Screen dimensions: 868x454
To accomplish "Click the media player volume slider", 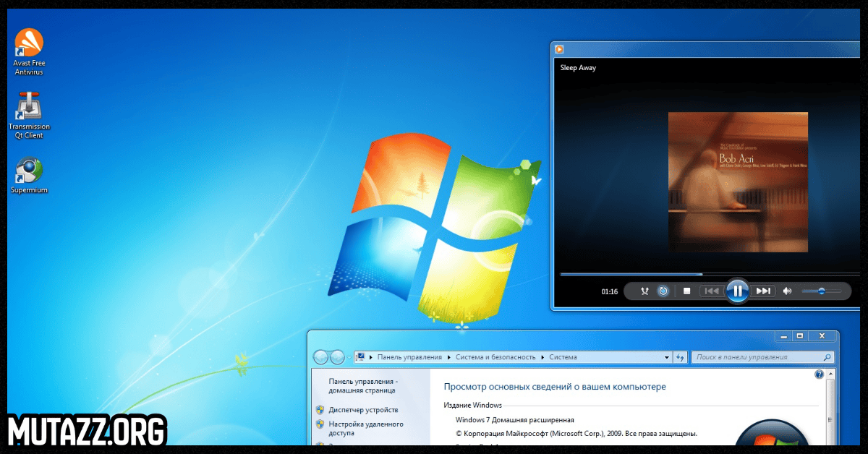I will click(x=820, y=291).
